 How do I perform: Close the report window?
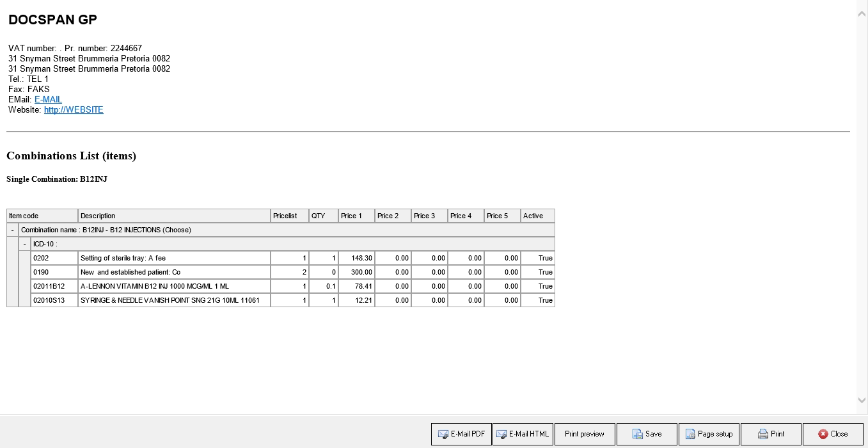tap(833, 434)
